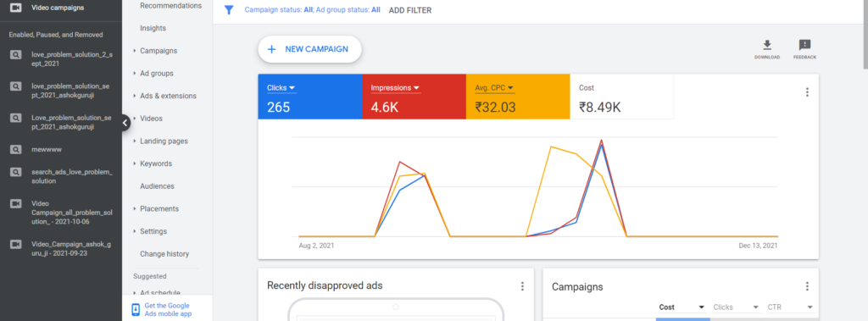Click Dec 13, 2021 chart date label
The width and height of the screenshot is (868, 321).
(758, 245)
